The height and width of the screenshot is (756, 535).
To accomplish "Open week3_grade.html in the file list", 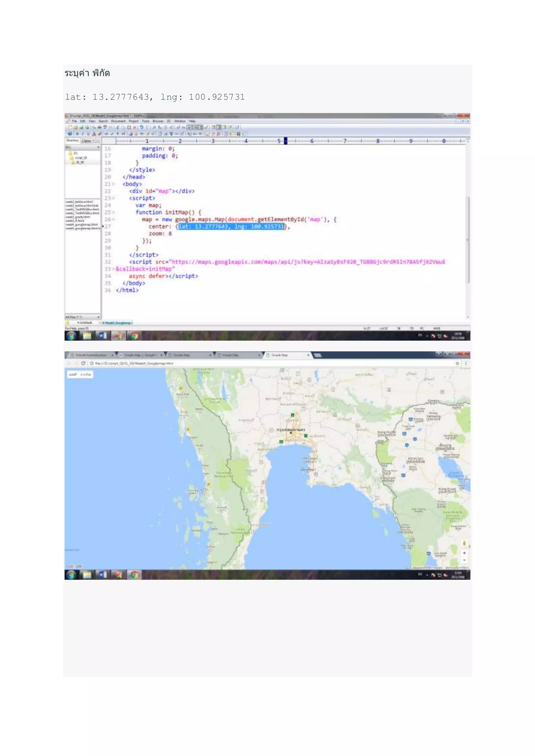I will pos(78,217).
